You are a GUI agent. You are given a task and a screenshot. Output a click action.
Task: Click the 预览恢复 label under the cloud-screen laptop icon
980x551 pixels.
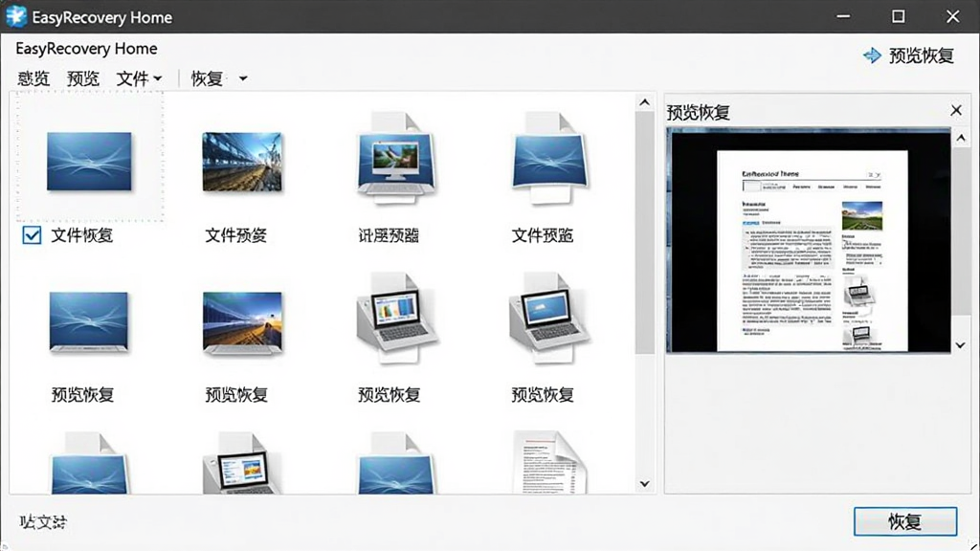tap(543, 395)
